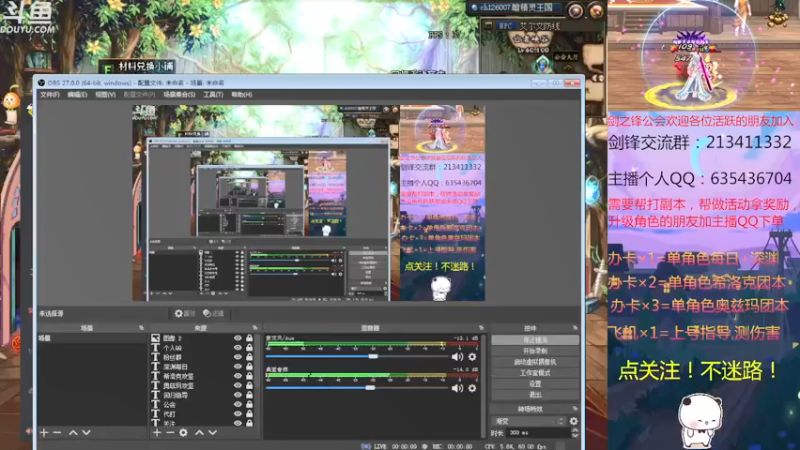
Task: Remove selected scene with minus icon
Action: coord(57,433)
